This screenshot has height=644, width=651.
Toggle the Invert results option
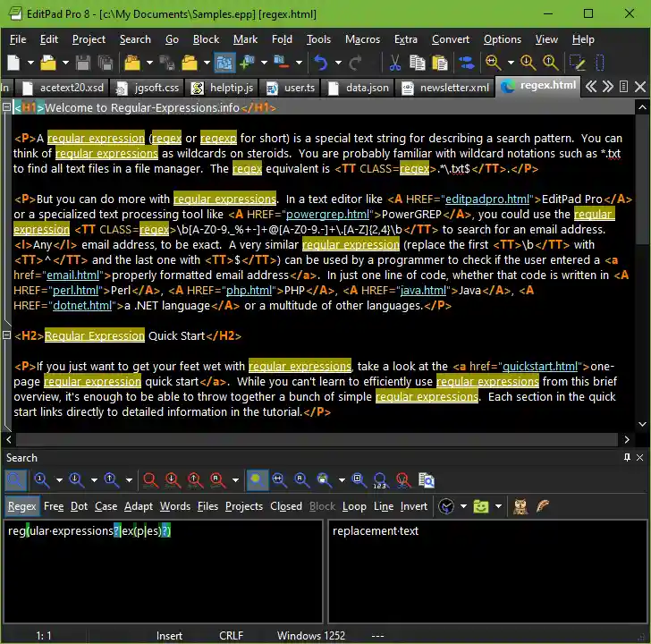413,506
